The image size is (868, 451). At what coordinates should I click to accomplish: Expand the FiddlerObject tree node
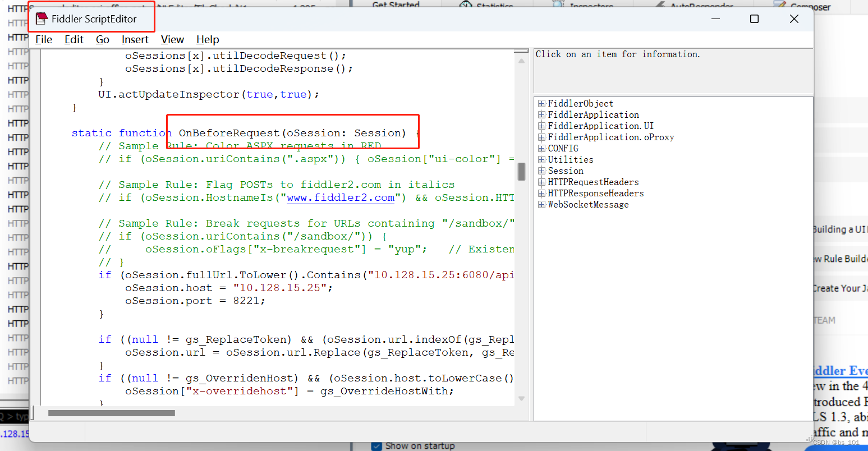[x=542, y=104]
